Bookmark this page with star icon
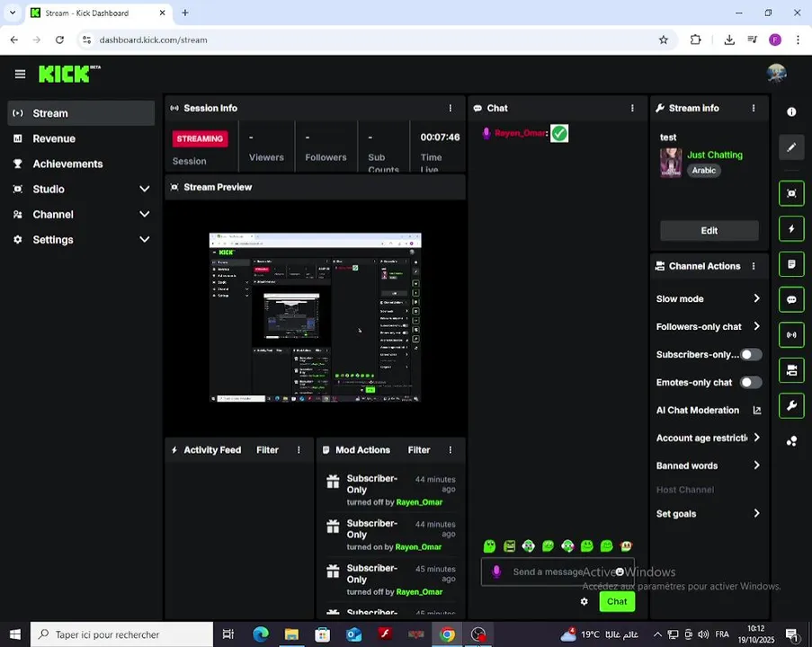This screenshot has height=647, width=812. click(664, 40)
